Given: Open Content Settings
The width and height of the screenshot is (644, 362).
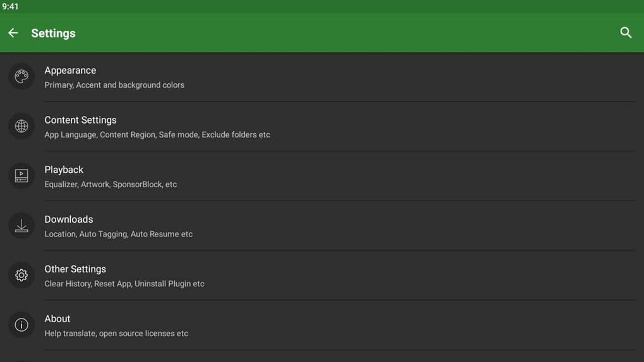Looking at the screenshot, I should 322,126.
